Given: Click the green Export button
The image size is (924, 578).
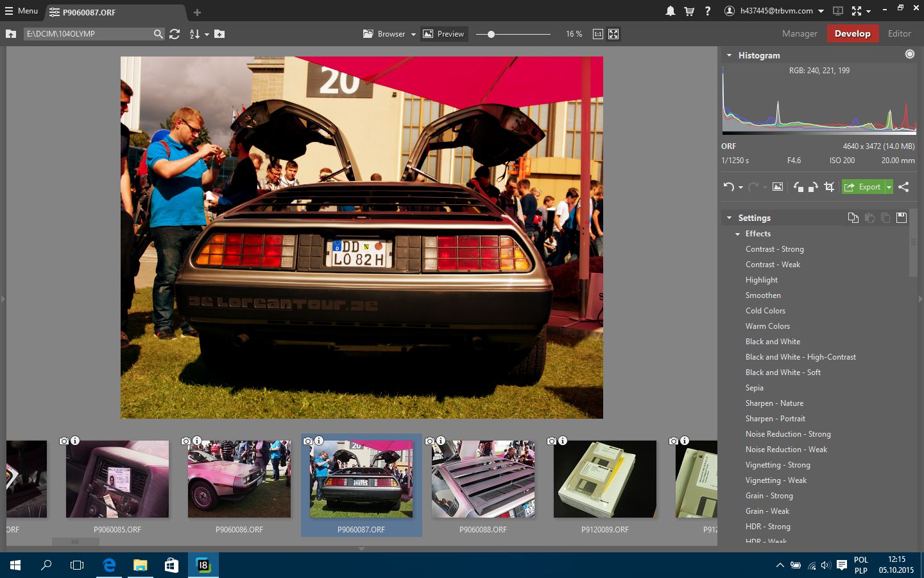Looking at the screenshot, I should [x=863, y=187].
